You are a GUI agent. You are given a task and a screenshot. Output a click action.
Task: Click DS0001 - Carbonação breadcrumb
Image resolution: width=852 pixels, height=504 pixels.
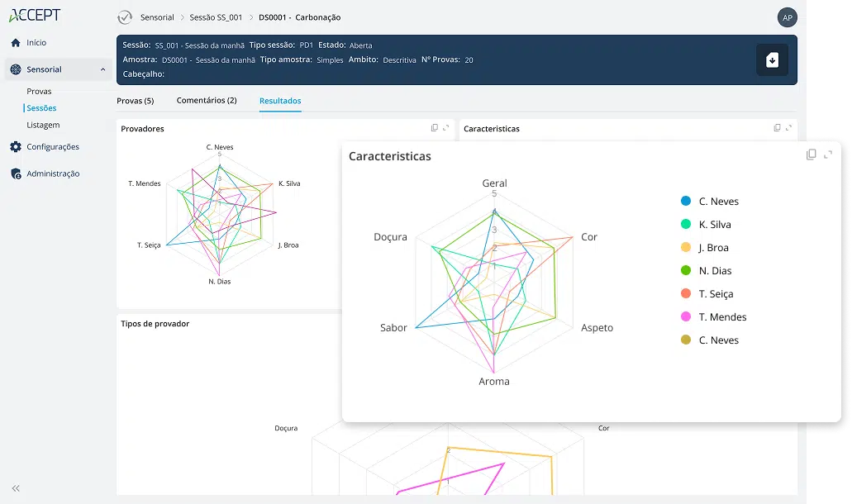[x=299, y=17]
